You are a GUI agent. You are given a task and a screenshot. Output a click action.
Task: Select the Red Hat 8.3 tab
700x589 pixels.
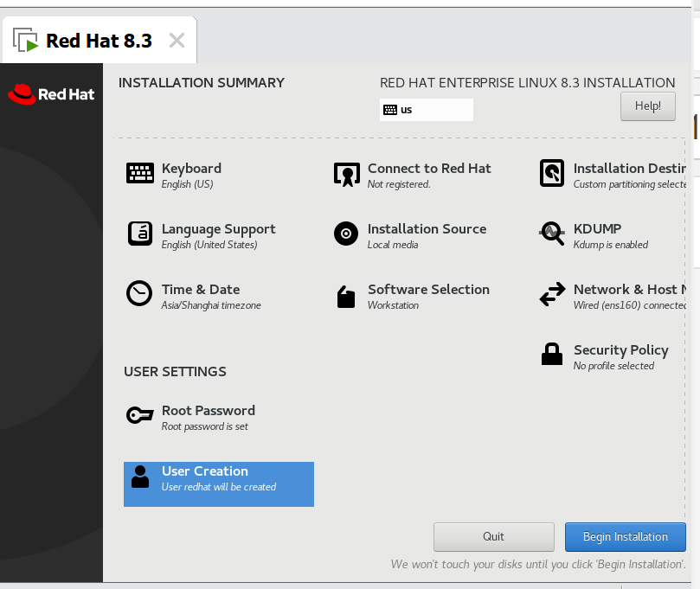[x=91, y=39]
